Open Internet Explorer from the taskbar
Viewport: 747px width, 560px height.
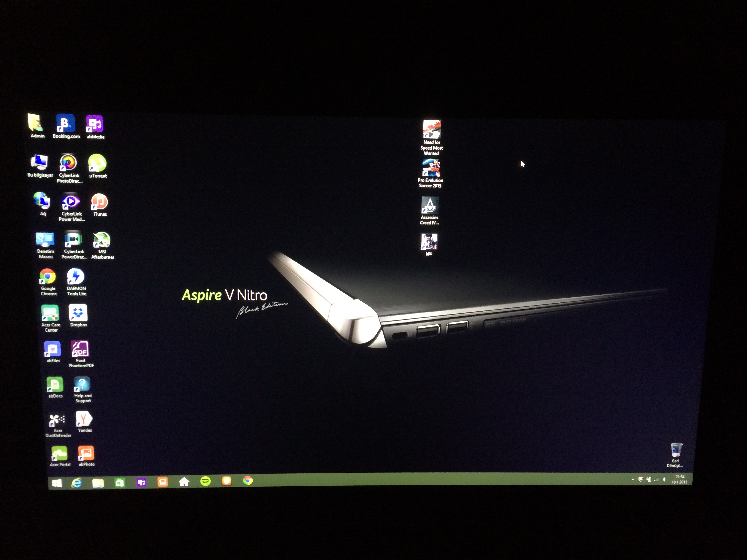pos(77,483)
